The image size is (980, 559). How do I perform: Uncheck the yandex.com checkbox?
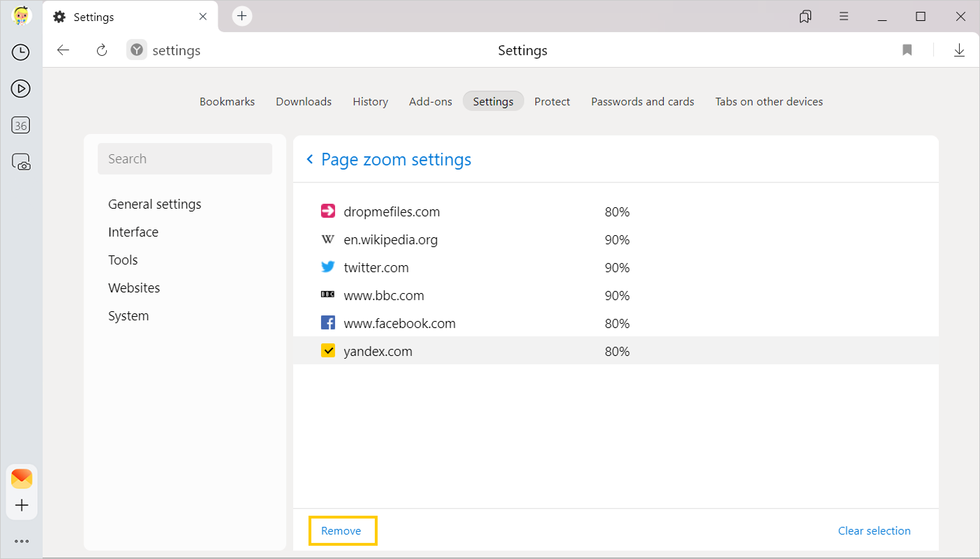328,351
